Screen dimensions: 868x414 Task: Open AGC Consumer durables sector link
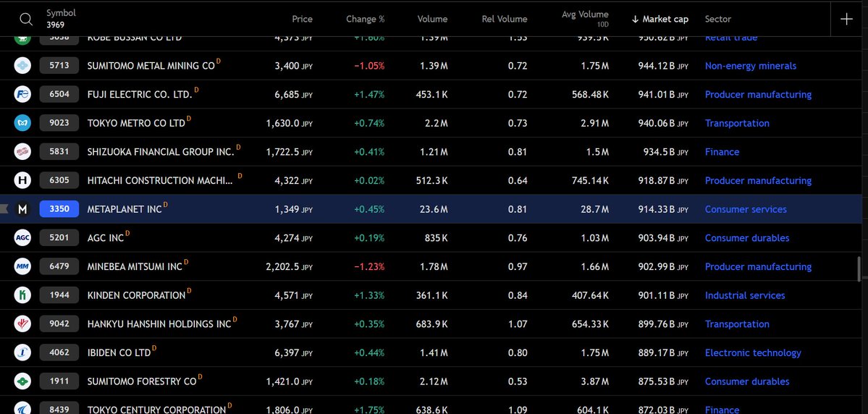tap(747, 238)
